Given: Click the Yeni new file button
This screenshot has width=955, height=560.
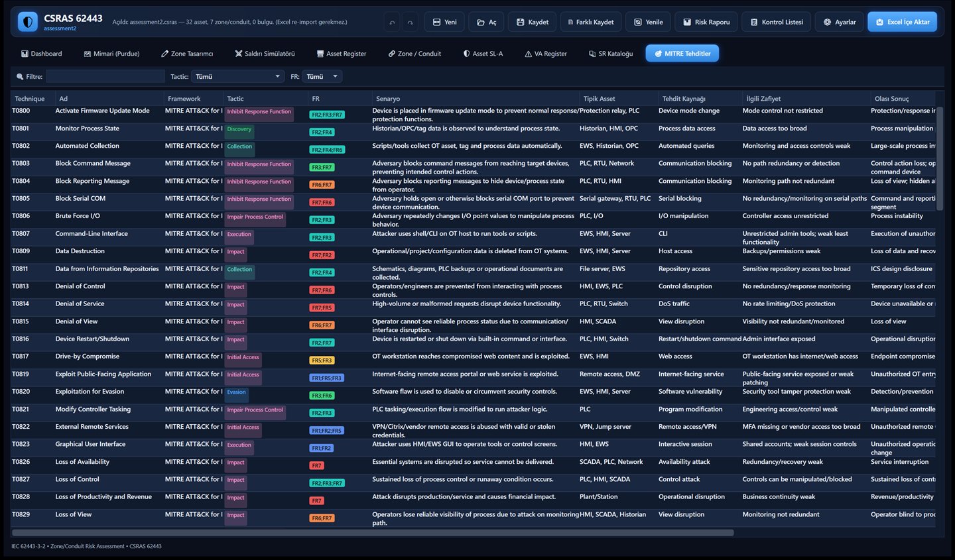Looking at the screenshot, I should [x=444, y=22].
